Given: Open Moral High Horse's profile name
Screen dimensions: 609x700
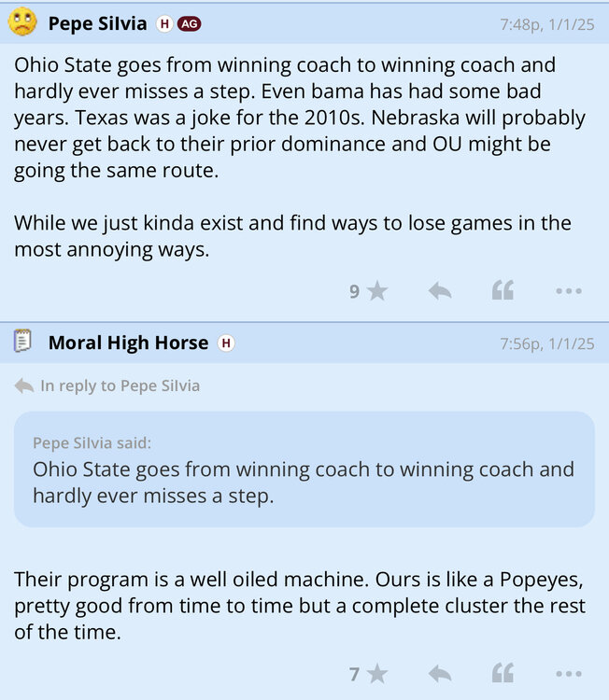Looking at the screenshot, I should [128, 343].
